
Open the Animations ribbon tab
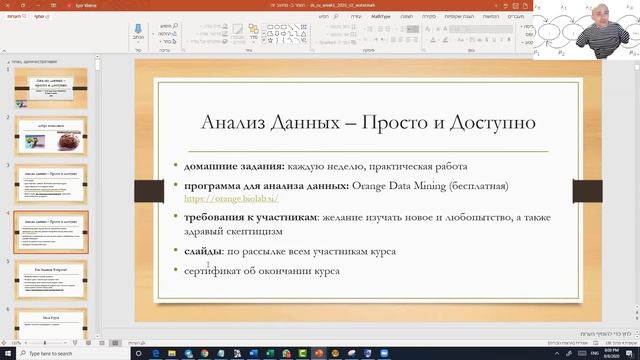tap(491, 16)
